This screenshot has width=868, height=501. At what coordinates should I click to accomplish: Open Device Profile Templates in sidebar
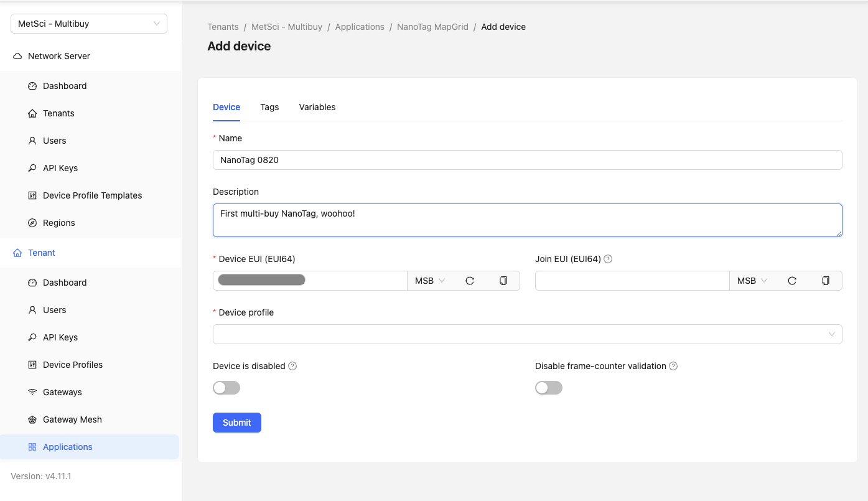point(92,195)
